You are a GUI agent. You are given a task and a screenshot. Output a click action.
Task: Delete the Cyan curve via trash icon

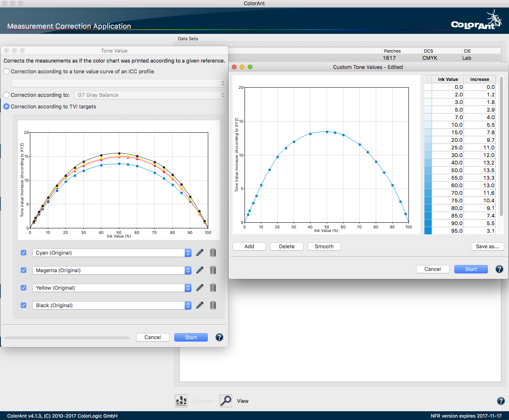[x=213, y=253]
